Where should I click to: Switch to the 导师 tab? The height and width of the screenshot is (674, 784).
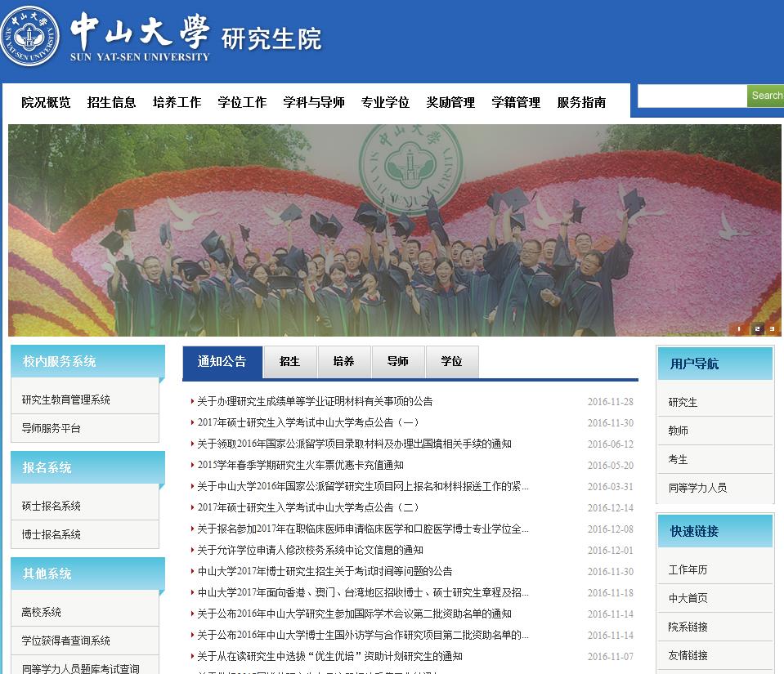click(398, 362)
